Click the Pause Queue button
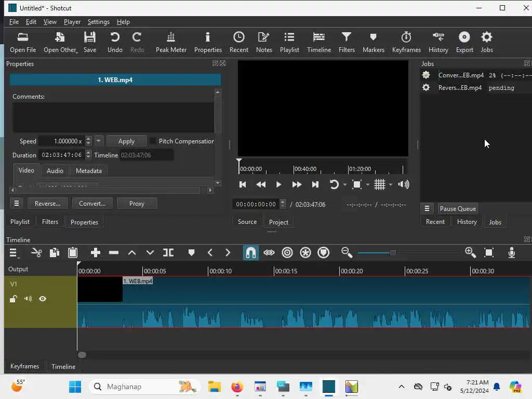Viewport: 532px width, 399px height. (458, 209)
